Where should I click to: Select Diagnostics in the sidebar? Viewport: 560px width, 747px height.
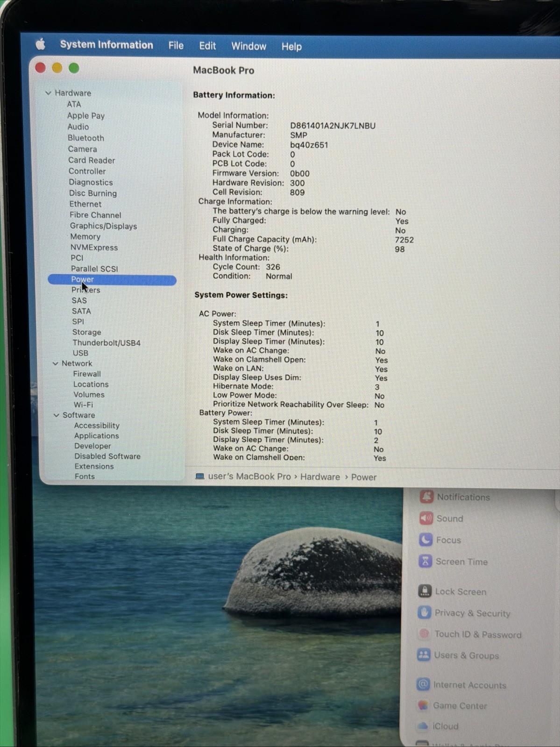91,182
